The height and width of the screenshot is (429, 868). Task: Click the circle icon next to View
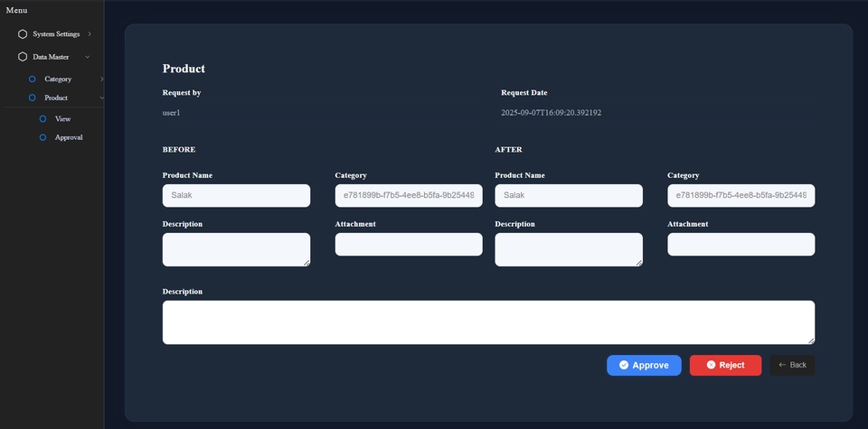coord(42,119)
